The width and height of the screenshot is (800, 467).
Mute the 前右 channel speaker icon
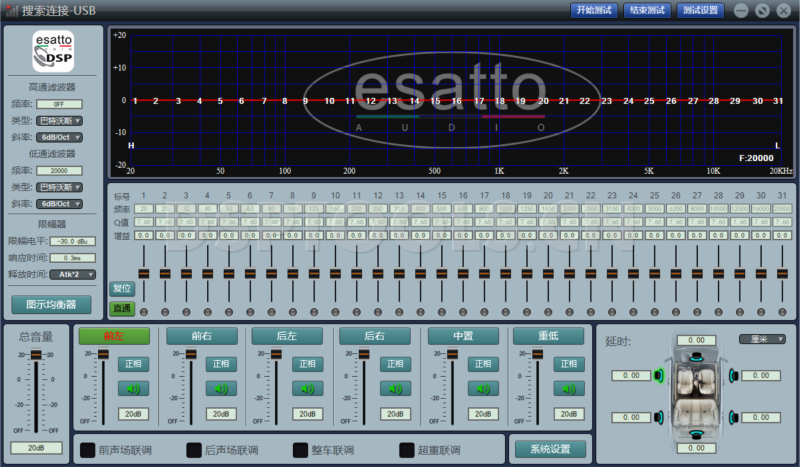coord(221,389)
